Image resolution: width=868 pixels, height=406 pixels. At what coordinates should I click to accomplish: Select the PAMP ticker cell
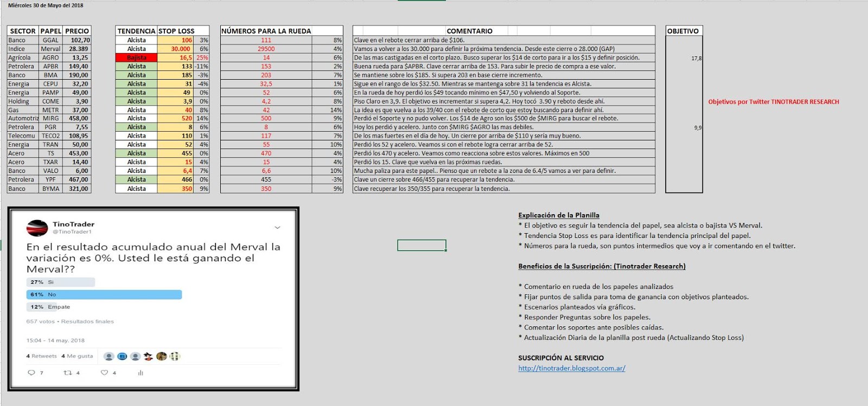[50, 92]
